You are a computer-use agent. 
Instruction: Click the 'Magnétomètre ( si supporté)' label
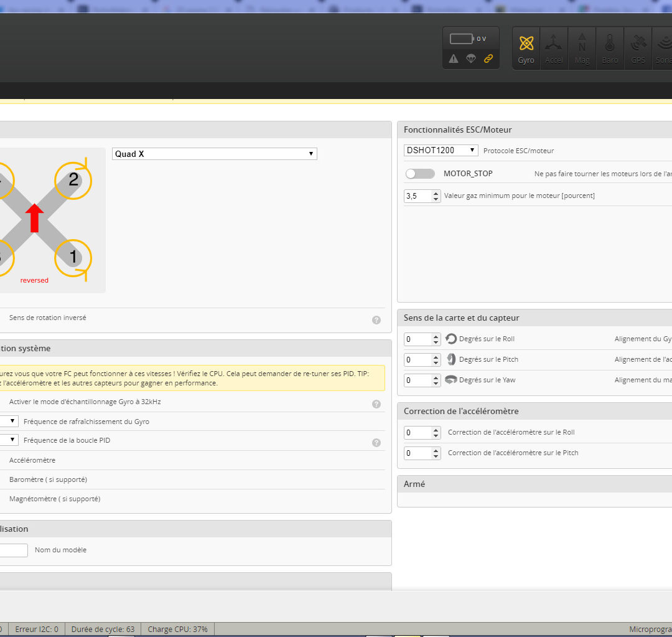pyautogui.click(x=55, y=499)
